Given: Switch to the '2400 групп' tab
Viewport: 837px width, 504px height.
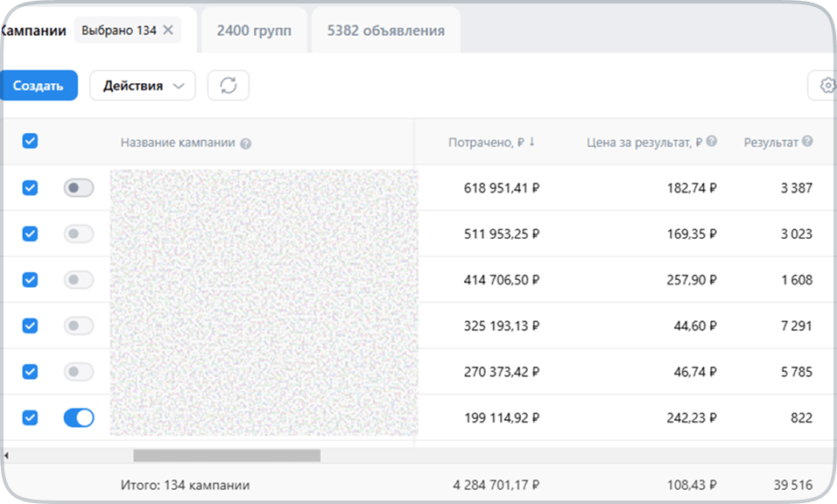Looking at the screenshot, I should (x=254, y=31).
